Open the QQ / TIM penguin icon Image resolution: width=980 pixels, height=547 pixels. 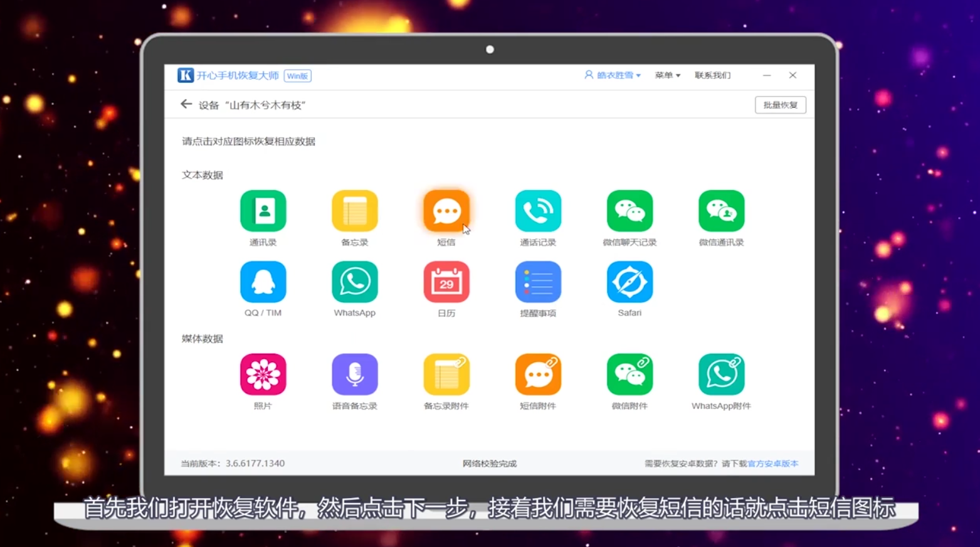[x=263, y=282]
